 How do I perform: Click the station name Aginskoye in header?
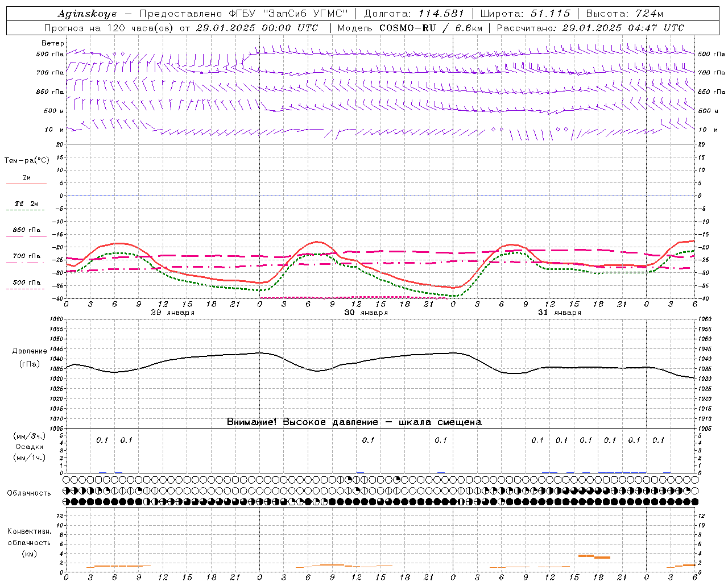[x=88, y=14]
